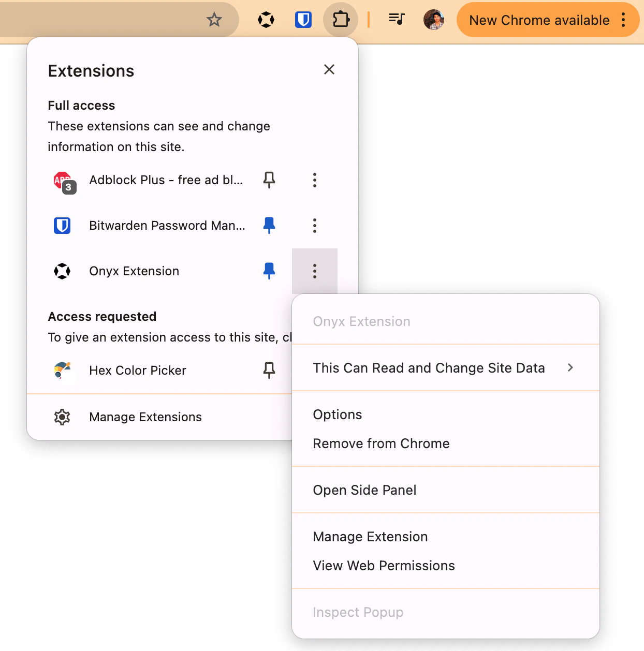Image resolution: width=644 pixels, height=651 pixels.
Task: Expand This Can Read and Change Site Data
Action: click(x=429, y=368)
